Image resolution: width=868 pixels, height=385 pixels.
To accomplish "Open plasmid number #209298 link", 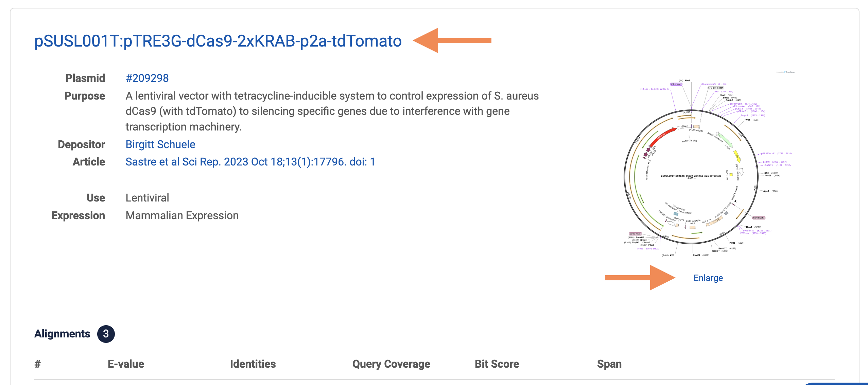I will [147, 78].
